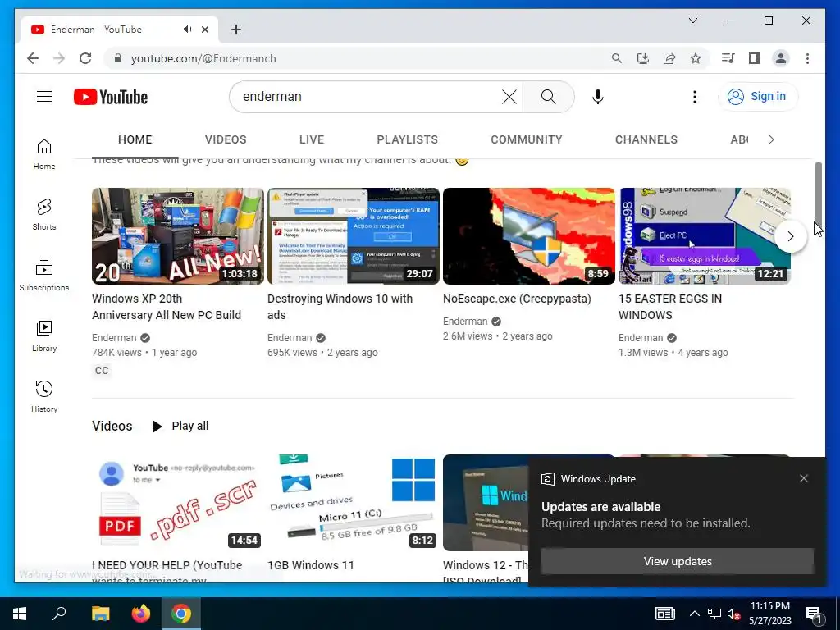Select the HOME channel tab
840x630 pixels.
pos(135,139)
